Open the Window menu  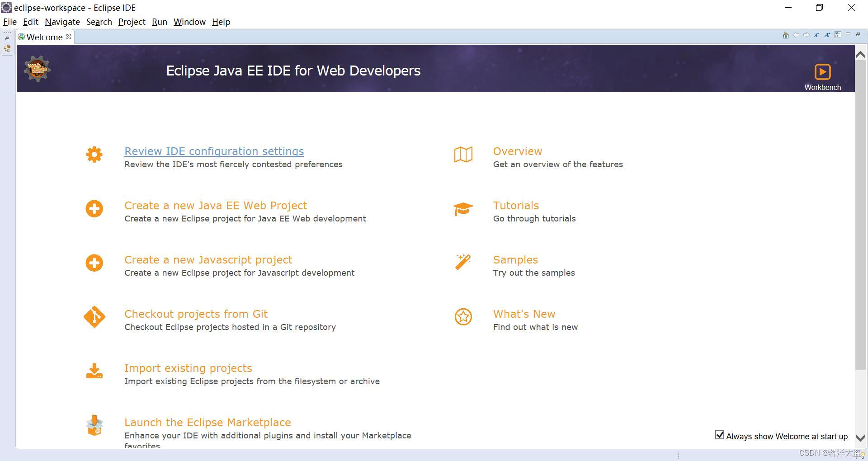click(189, 22)
